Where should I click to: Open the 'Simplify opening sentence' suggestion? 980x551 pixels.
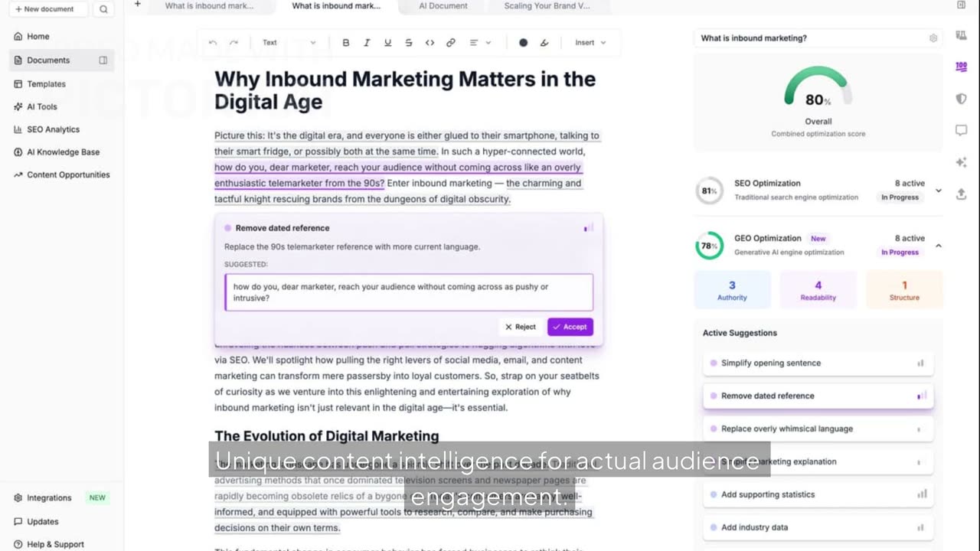point(818,363)
